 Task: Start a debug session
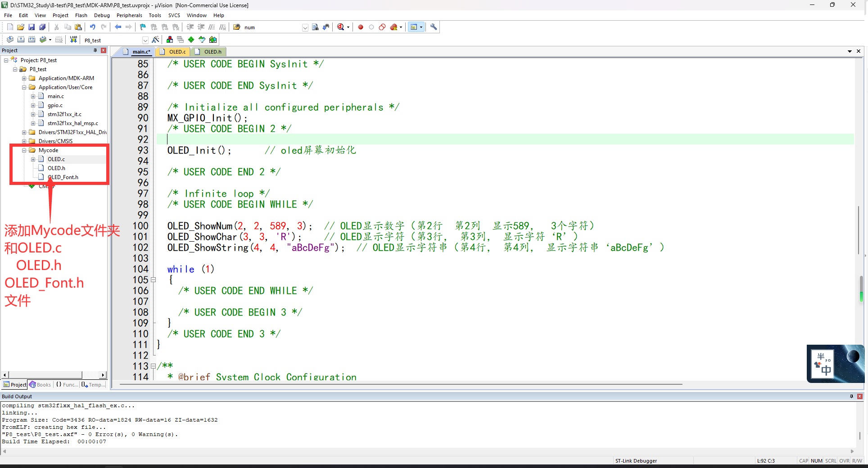[x=340, y=27]
